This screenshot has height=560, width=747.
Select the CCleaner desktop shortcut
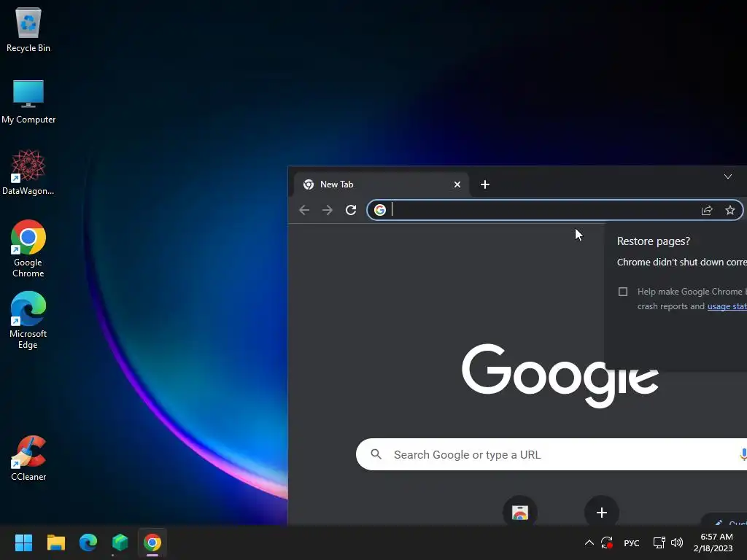click(28, 458)
